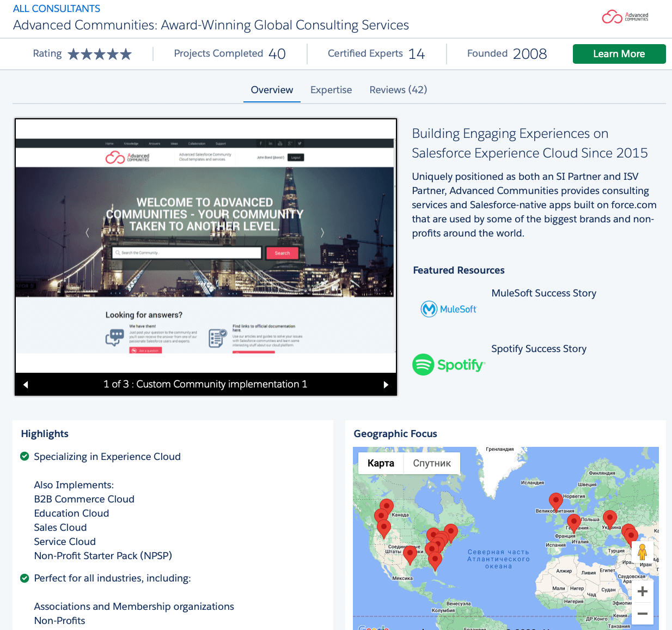
Task: Advance the carousel with the right arrow
Action: (x=386, y=384)
